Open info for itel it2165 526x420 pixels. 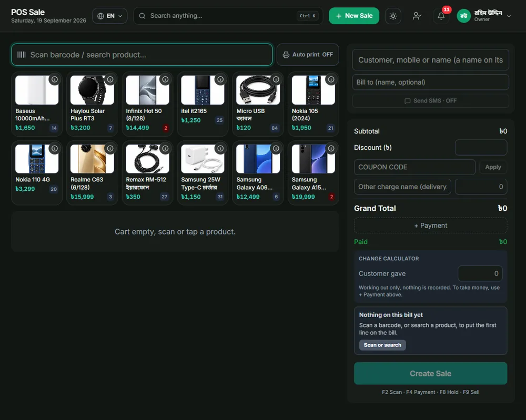pyautogui.click(x=220, y=79)
